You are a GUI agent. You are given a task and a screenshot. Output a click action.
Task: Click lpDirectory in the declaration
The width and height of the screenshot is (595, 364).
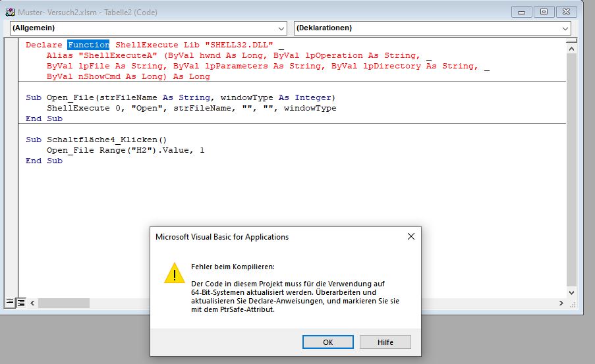click(392, 66)
